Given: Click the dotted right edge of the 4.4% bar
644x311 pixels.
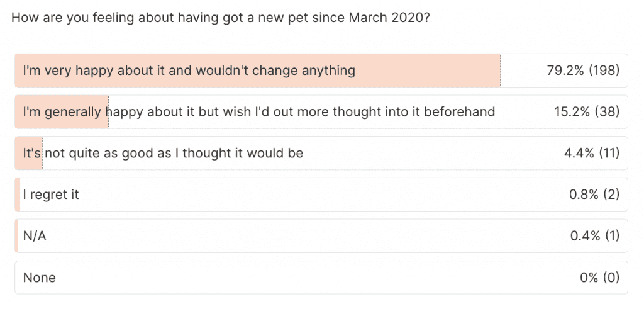Looking at the screenshot, I should tap(42, 153).
